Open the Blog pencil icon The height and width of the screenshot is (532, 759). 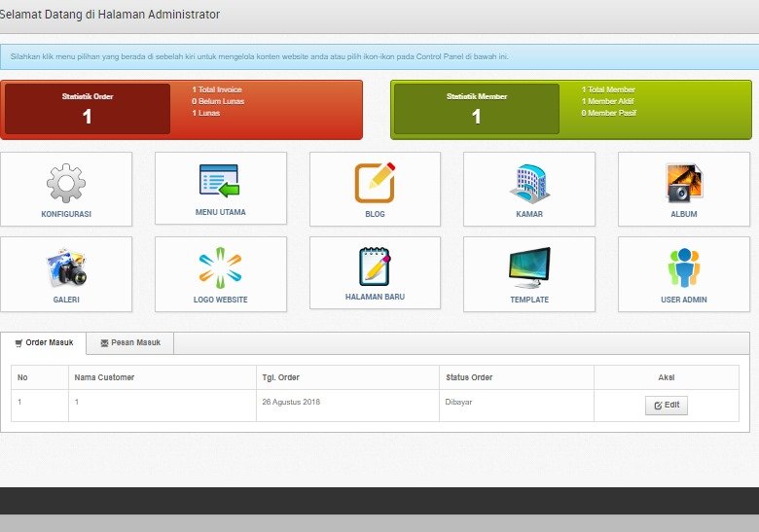point(376,182)
